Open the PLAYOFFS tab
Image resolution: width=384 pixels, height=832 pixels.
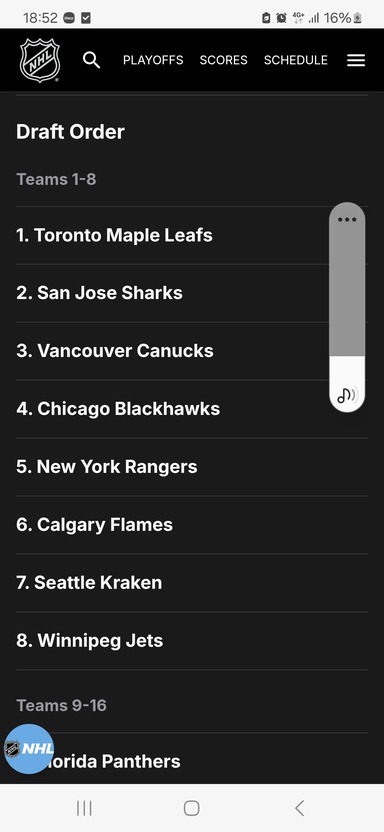(153, 60)
